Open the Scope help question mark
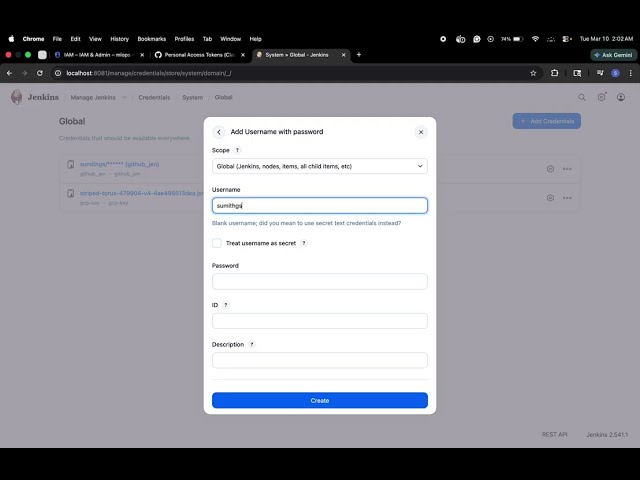 click(x=237, y=150)
